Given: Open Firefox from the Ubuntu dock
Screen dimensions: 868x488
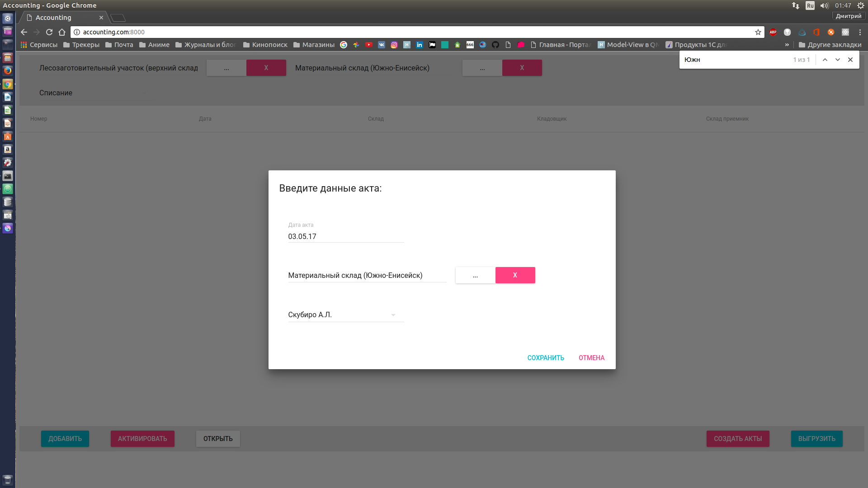Looking at the screenshot, I should [x=8, y=70].
